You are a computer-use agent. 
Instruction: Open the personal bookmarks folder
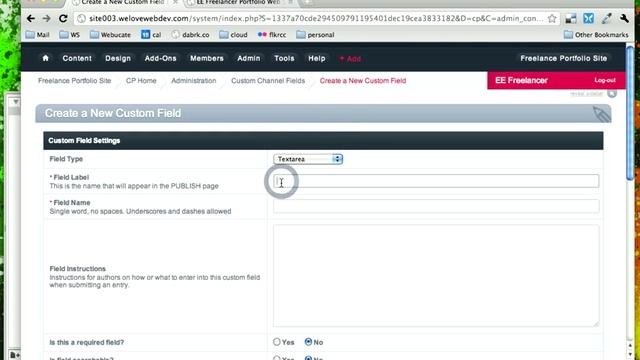(316, 35)
